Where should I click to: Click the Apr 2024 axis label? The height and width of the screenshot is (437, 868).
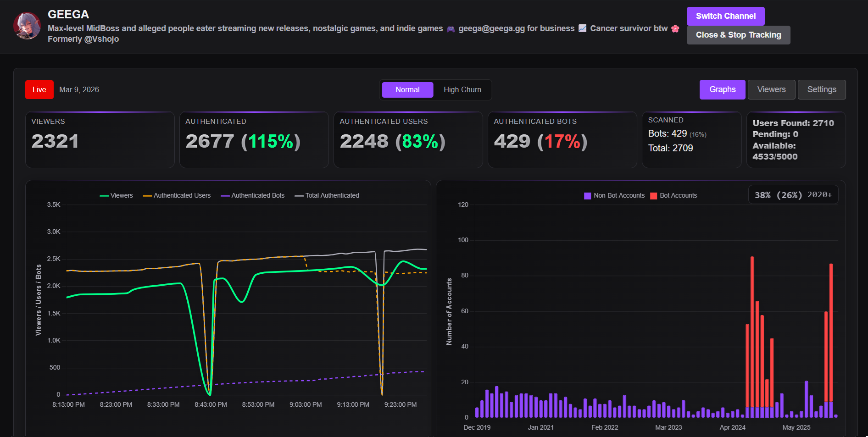click(733, 427)
